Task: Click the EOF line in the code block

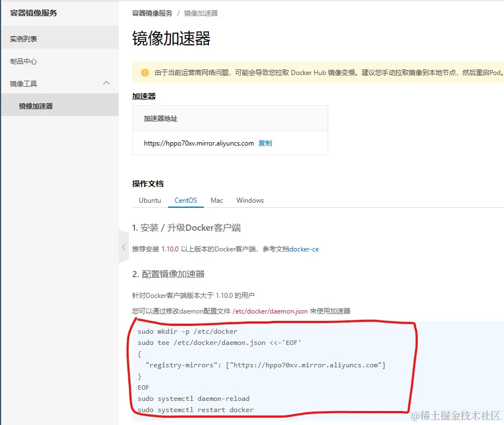Action: click(x=143, y=387)
